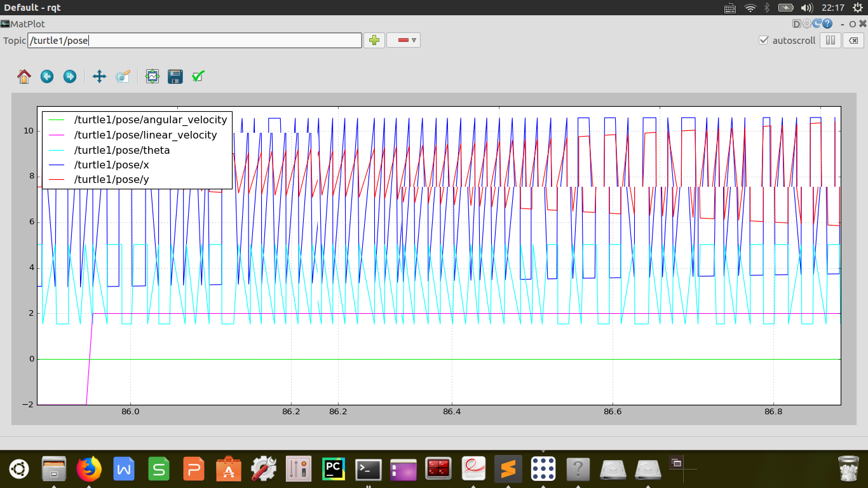This screenshot has height=488, width=868.
Task: Open the remove topic dropdown
Action: click(403, 41)
